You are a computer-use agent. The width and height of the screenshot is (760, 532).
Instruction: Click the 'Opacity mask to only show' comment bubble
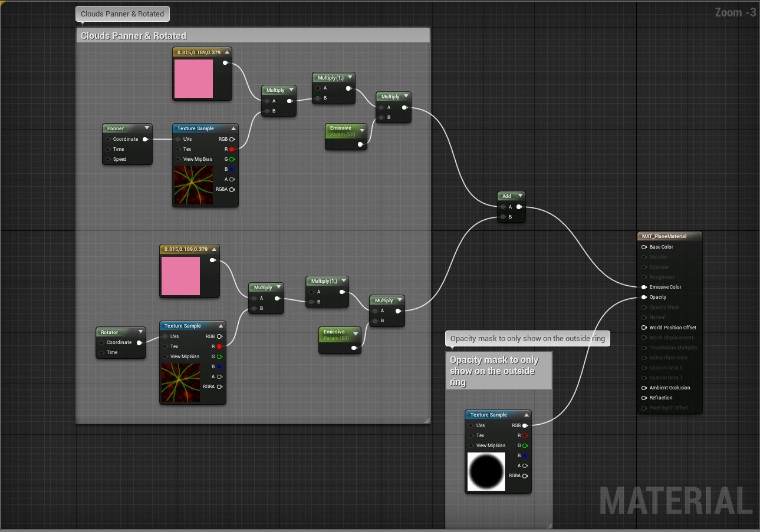click(x=528, y=338)
